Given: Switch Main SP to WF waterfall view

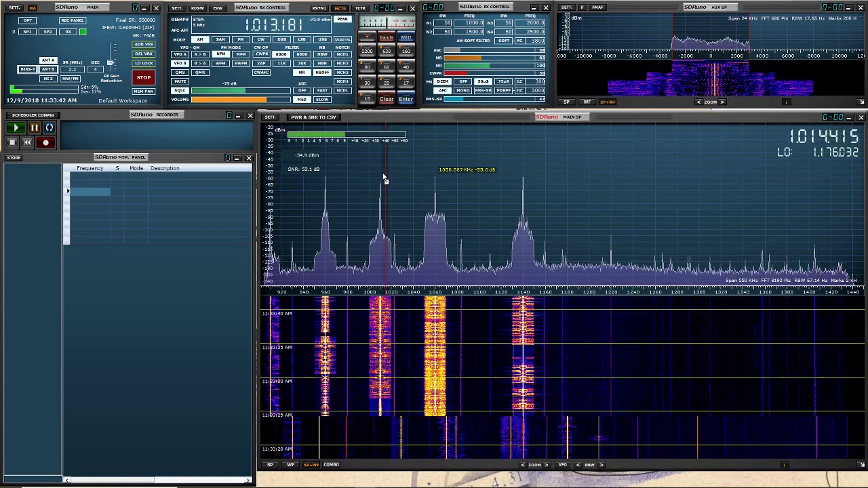Looking at the screenshot, I should click(290, 465).
